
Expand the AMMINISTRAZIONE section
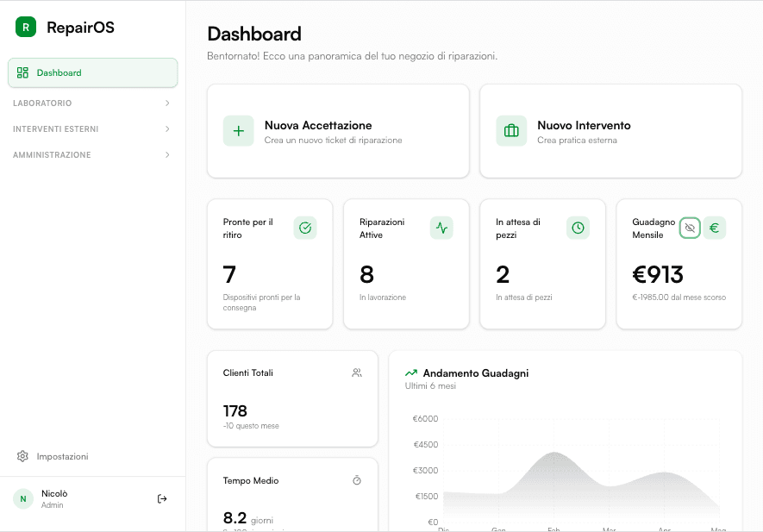point(93,155)
